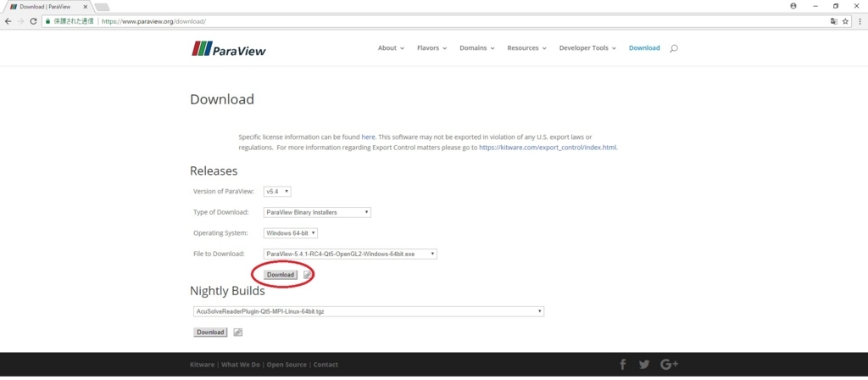The image size is (868, 380).
Task: Click the Kitware footer link
Action: point(202,365)
